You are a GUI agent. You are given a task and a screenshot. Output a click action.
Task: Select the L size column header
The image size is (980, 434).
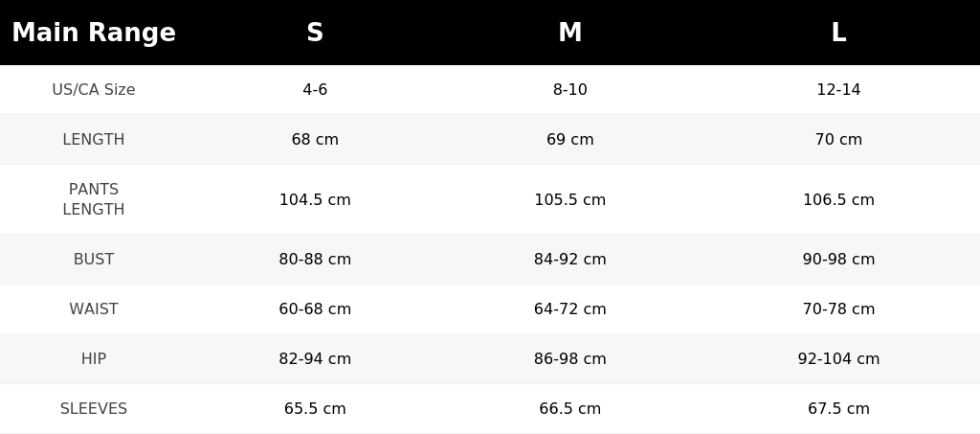pos(838,33)
